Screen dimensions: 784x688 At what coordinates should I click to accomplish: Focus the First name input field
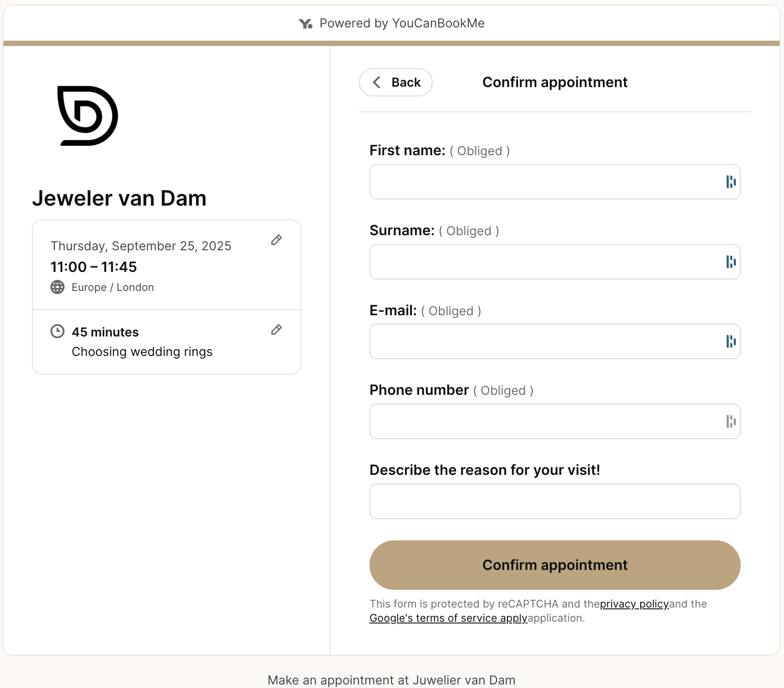(544, 182)
